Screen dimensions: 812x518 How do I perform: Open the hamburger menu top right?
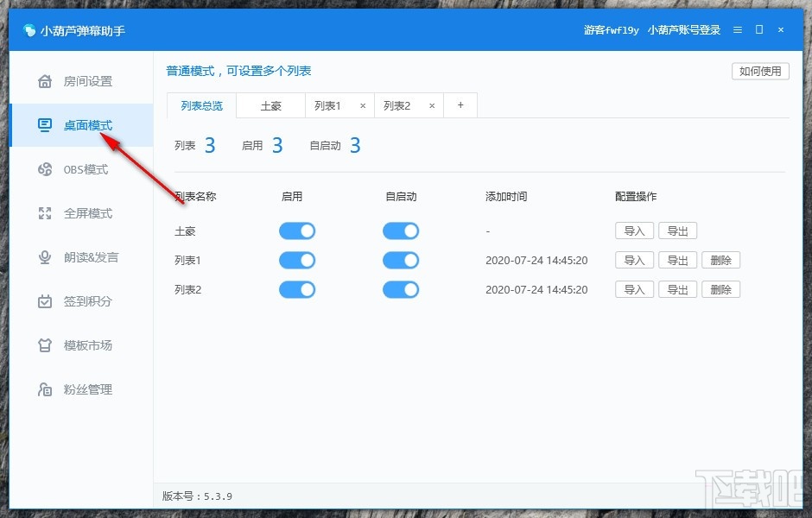point(737,28)
